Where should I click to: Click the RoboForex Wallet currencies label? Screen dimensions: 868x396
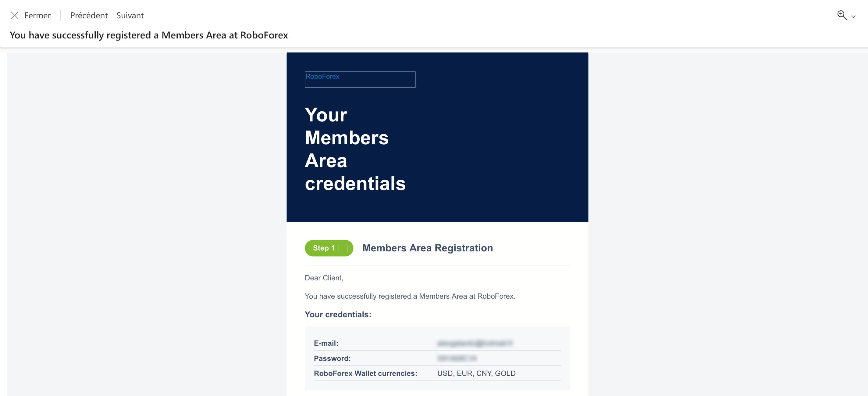tap(366, 373)
